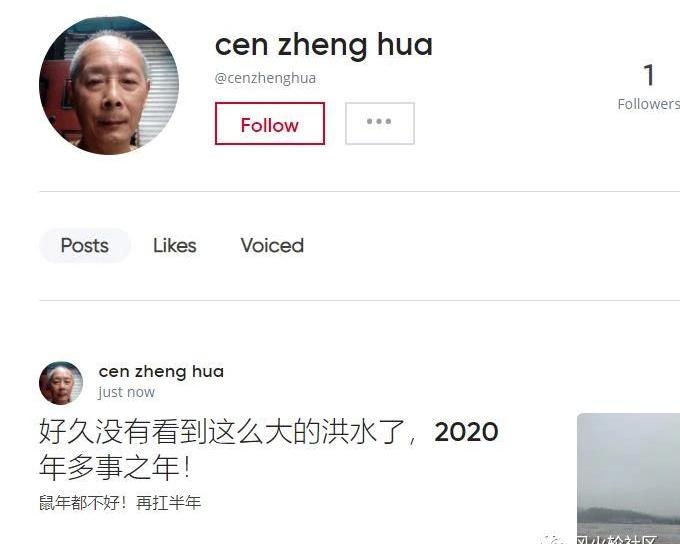Click the follower count number 1
Image resolution: width=680 pixels, height=544 pixels.
649,75
